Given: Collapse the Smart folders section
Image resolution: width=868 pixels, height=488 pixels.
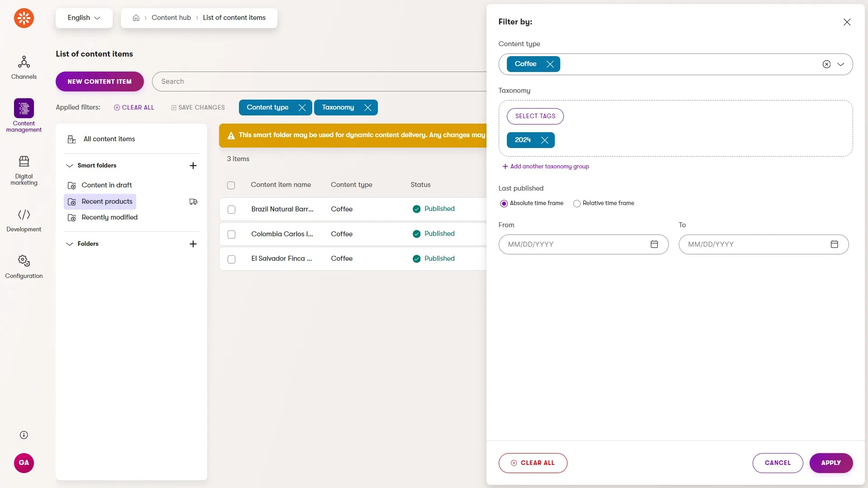Looking at the screenshot, I should (x=69, y=165).
